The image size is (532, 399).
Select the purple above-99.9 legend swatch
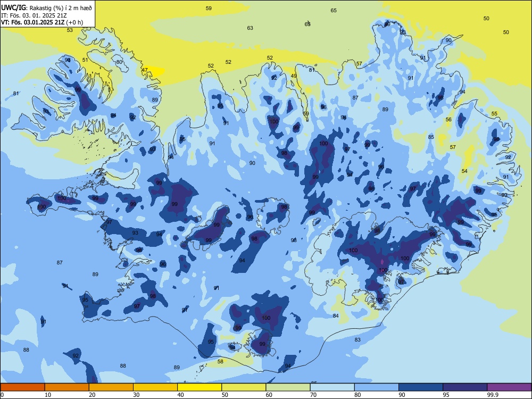coord(509,387)
